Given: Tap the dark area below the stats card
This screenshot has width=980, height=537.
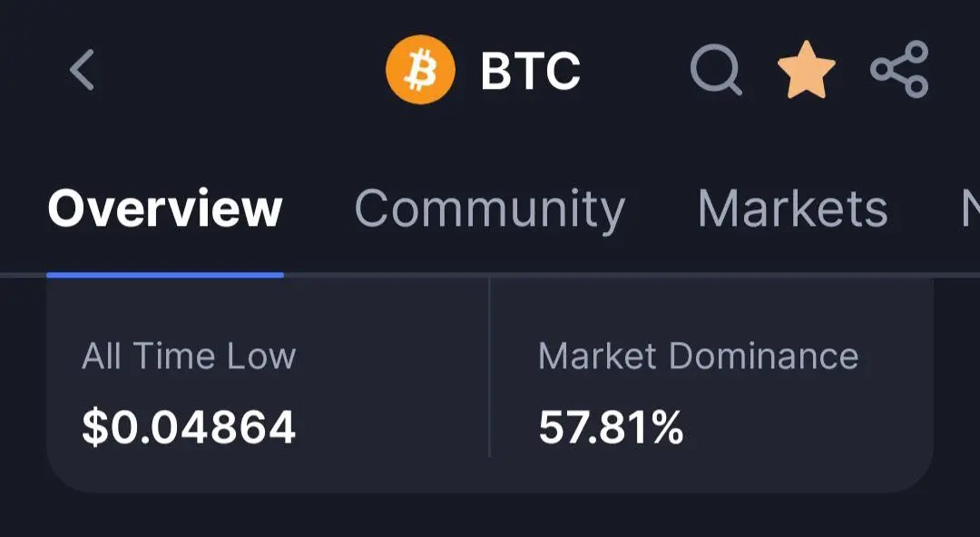Looking at the screenshot, I should point(490,516).
